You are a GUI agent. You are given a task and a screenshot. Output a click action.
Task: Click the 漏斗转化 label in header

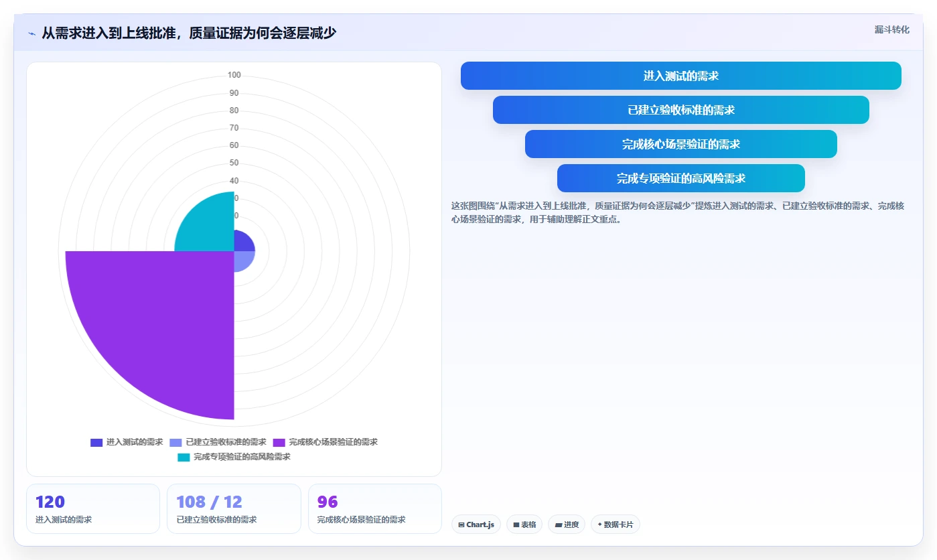coord(891,29)
